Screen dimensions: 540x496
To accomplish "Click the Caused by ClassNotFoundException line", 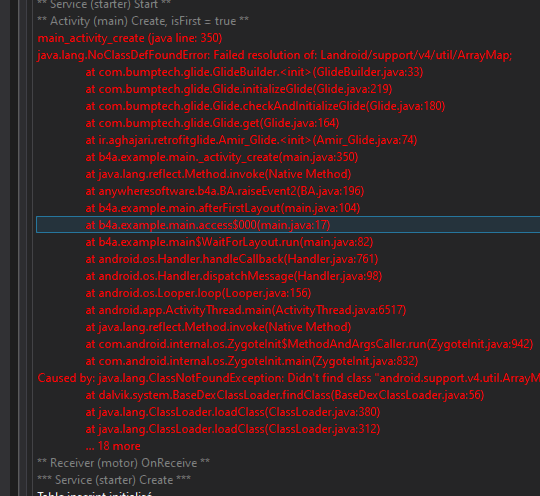I will click(289, 378).
